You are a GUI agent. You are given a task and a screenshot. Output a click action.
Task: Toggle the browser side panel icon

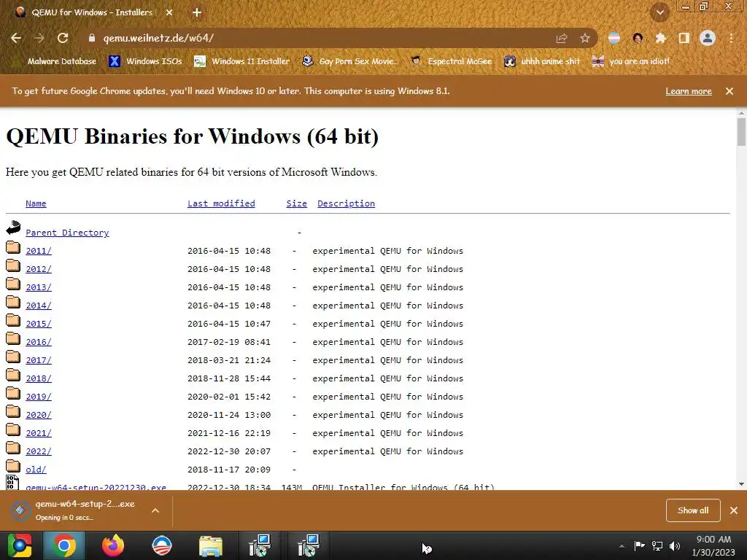(x=684, y=38)
